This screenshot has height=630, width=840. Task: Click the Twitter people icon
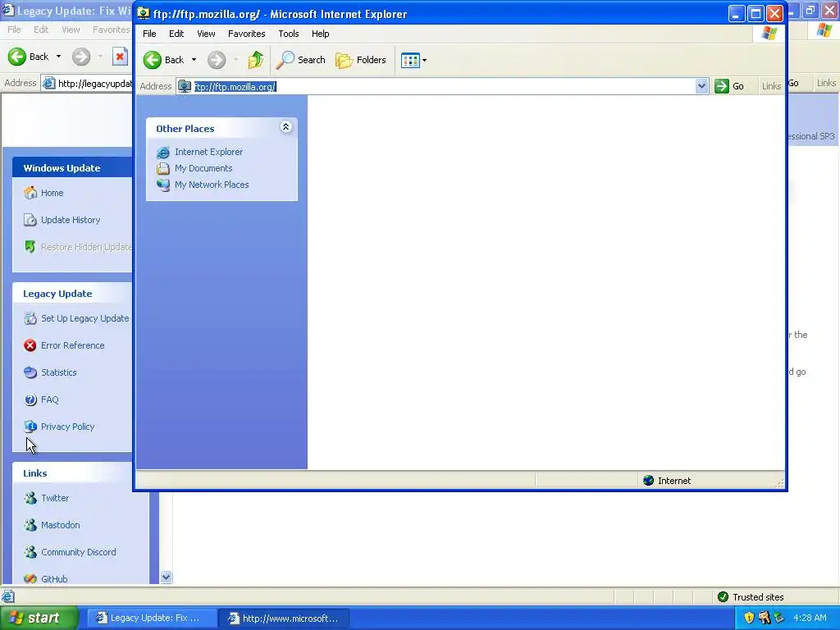click(x=30, y=498)
